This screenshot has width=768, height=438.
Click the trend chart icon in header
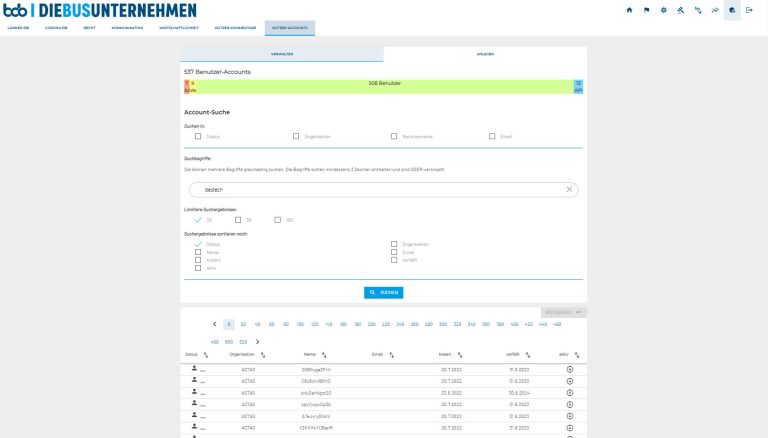(x=715, y=10)
